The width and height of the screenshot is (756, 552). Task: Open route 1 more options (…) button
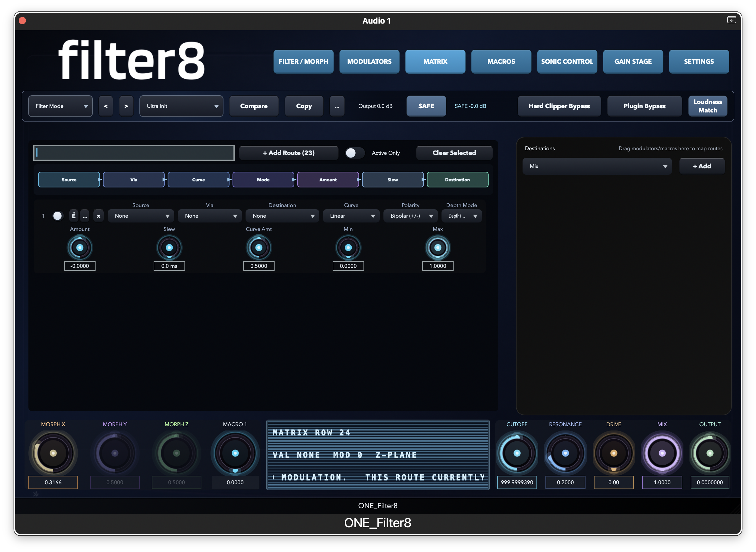(85, 216)
